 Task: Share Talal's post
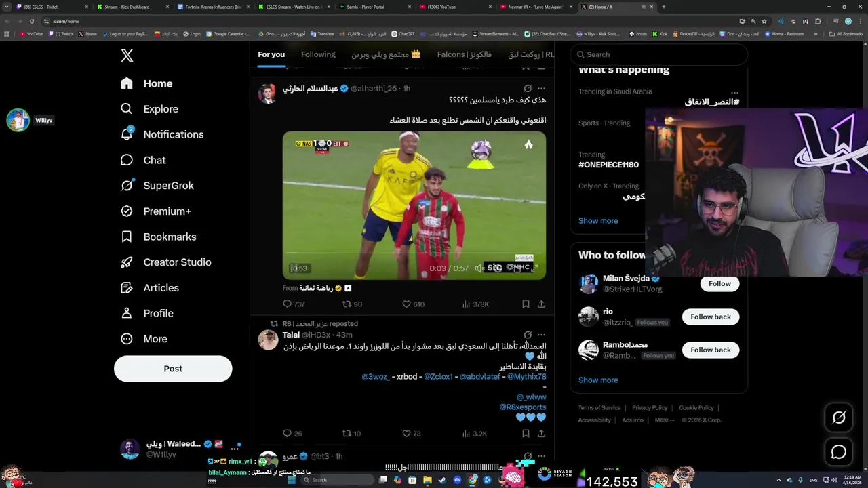tap(541, 433)
